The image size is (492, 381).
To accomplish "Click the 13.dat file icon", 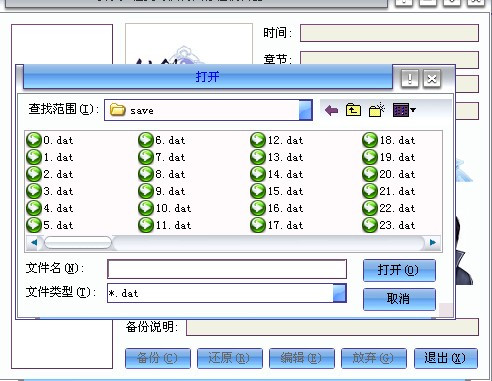I will pyautogui.click(x=258, y=157).
